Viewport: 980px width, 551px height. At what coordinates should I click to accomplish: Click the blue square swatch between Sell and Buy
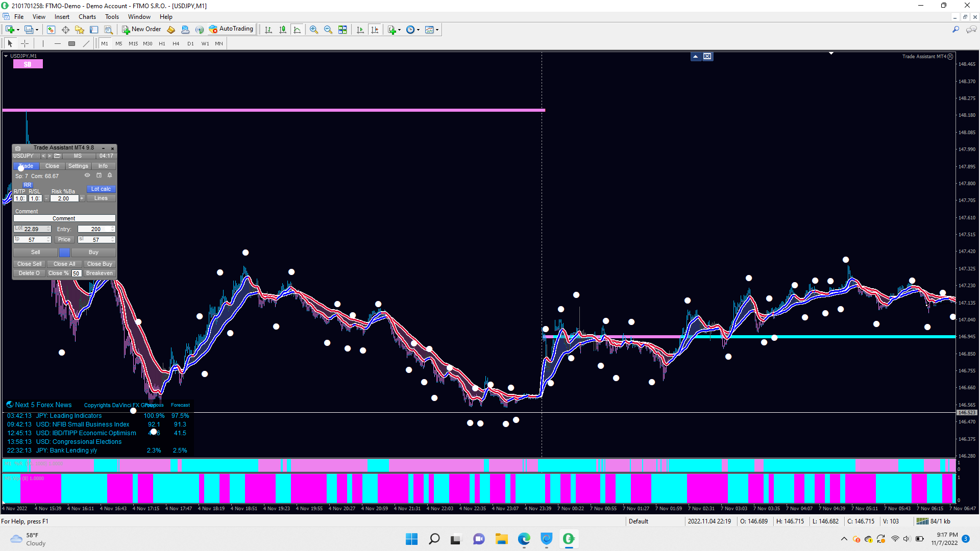pyautogui.click(x=64, y=253)
